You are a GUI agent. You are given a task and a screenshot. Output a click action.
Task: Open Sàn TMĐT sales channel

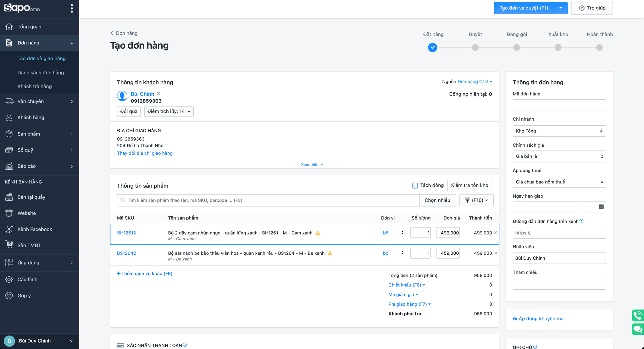[x=29, y=245]
